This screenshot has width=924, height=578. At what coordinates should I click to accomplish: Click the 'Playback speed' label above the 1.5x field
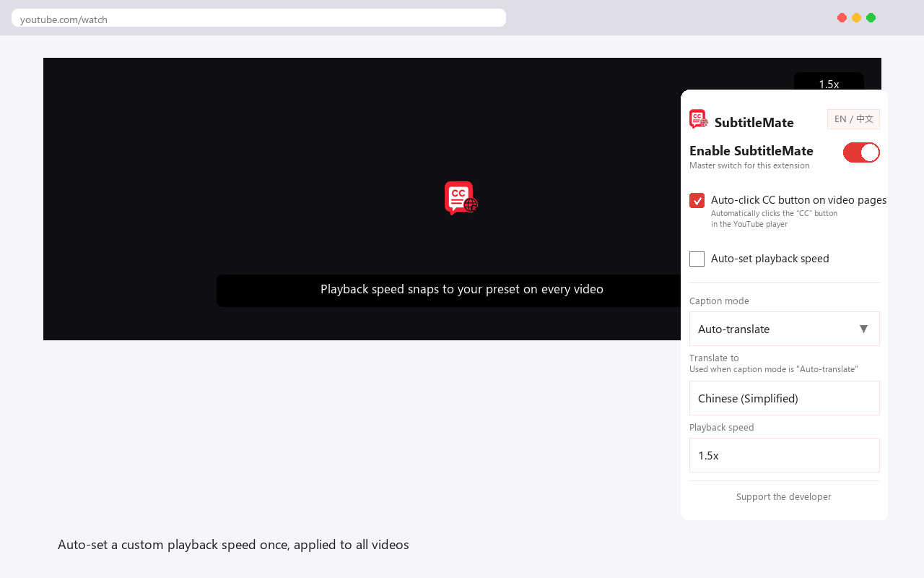pyautogui.click(x=722, y=428)
